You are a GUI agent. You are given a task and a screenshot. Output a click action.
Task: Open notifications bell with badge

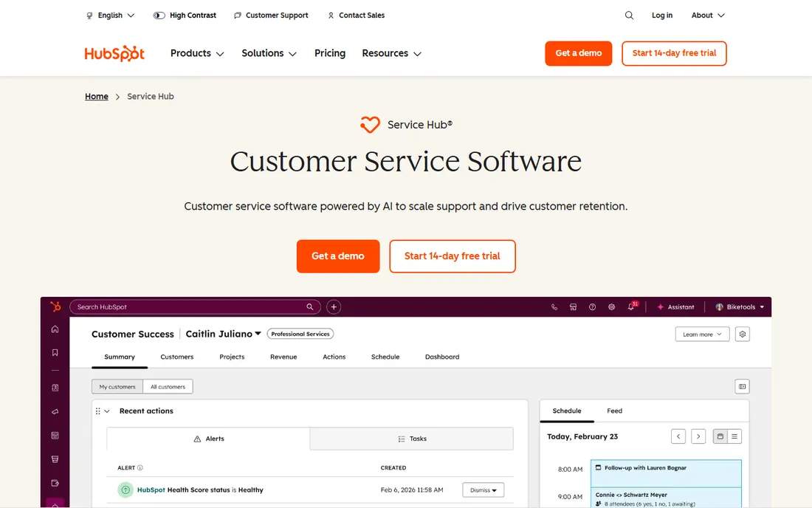point(632,306)
